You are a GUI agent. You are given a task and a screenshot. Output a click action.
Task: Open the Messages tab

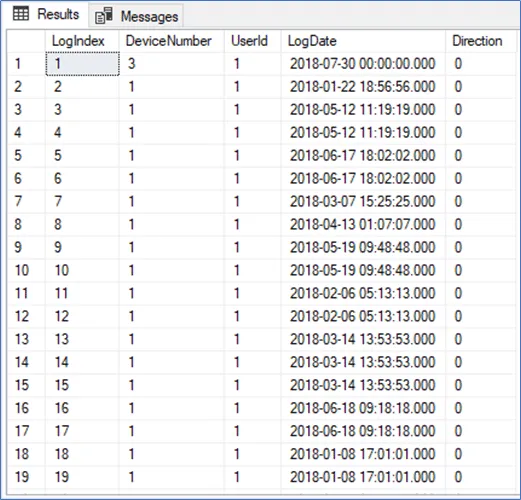pos(136,16)
